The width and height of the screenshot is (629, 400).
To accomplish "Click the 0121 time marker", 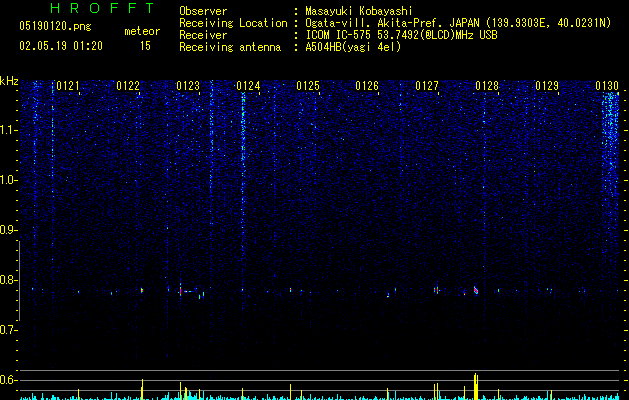I will tap(68, 86).
